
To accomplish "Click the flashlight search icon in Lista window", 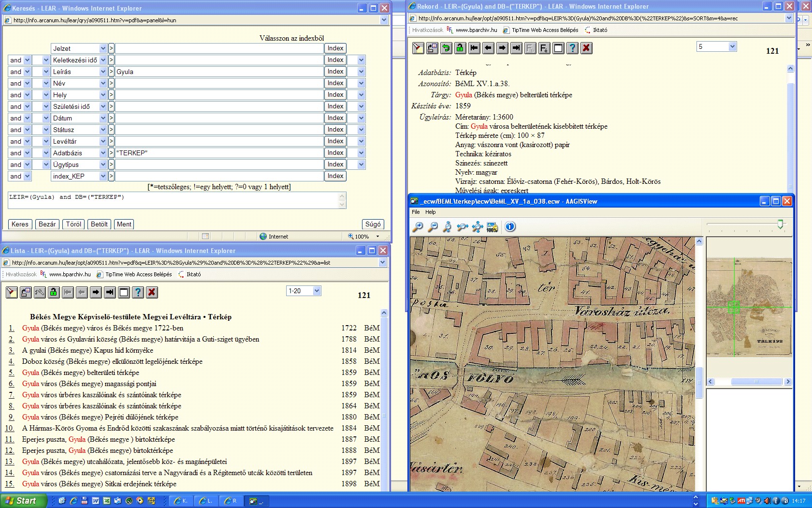I will [x=12, y=292].
